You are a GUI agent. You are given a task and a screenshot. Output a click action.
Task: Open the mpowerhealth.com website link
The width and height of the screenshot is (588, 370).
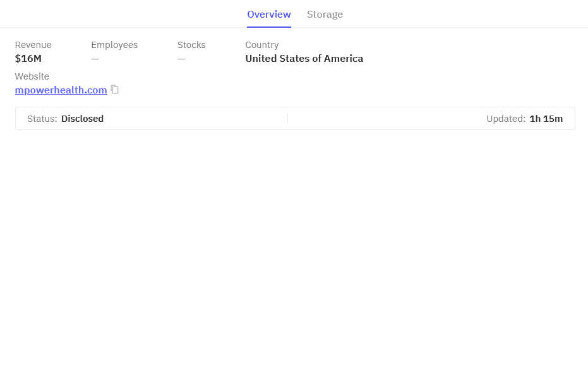61,90
